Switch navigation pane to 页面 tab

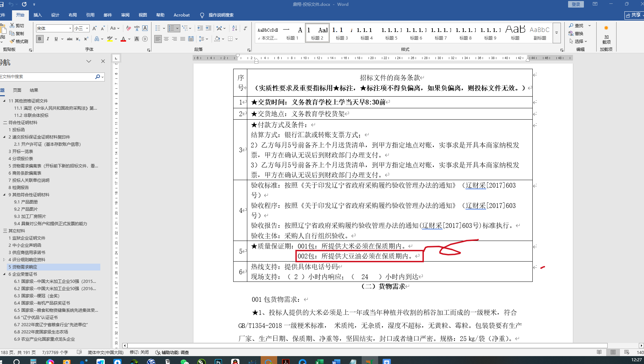(17, 90)
